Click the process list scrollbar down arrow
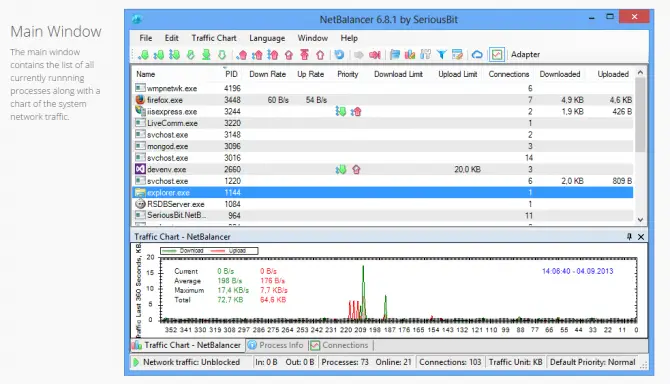The width and height of the screenshot is (670, 384). coord(640,220)
